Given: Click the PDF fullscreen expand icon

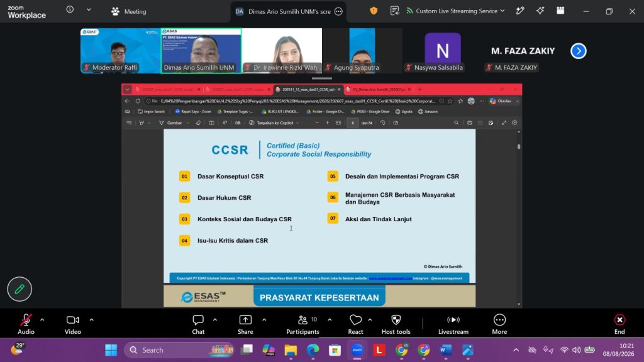Looking at the screenshot, I should click(504, 123).
